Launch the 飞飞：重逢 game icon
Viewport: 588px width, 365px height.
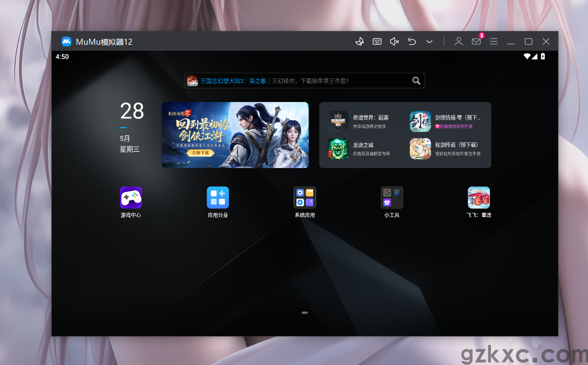(x=479, y=198)
